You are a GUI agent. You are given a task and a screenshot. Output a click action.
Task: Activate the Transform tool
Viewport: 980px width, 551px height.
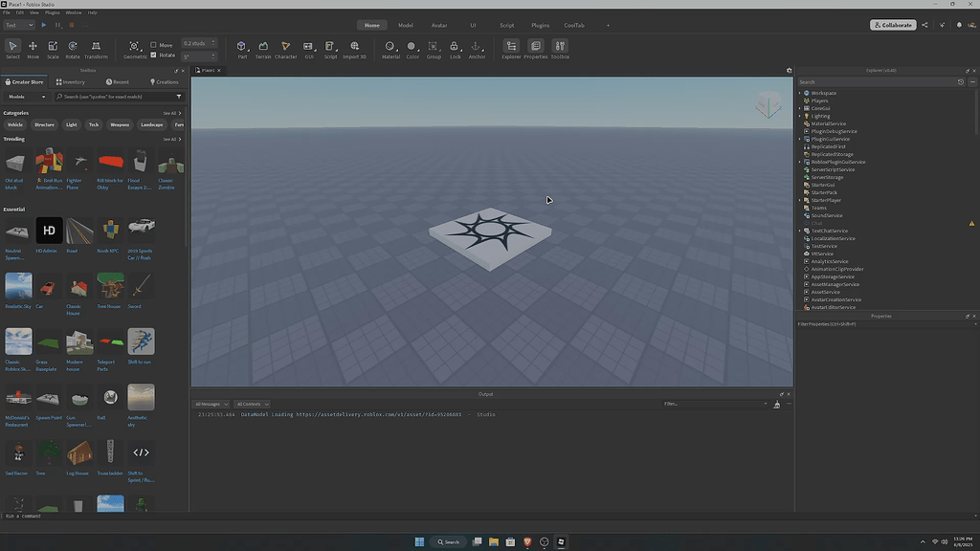[x=96, y=49]
